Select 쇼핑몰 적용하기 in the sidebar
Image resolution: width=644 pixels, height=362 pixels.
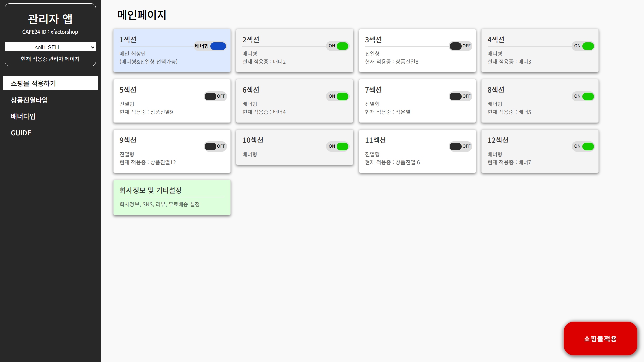[50, 83]
